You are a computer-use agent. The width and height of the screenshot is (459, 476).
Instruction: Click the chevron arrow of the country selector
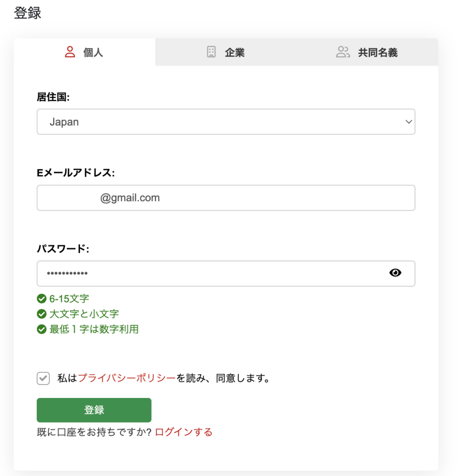[408, 122]
